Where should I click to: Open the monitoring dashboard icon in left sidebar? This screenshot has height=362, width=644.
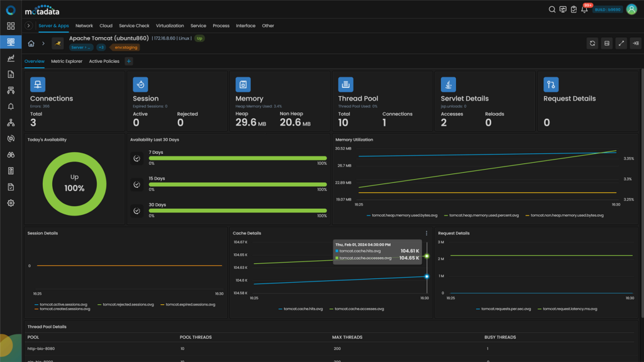coord(10,42)
